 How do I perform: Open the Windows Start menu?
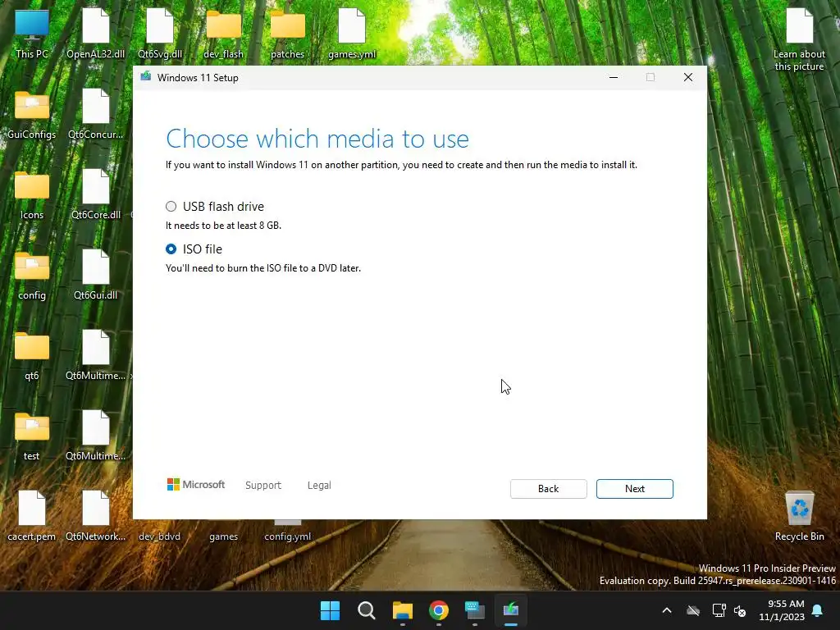click(x=330, y=610)
